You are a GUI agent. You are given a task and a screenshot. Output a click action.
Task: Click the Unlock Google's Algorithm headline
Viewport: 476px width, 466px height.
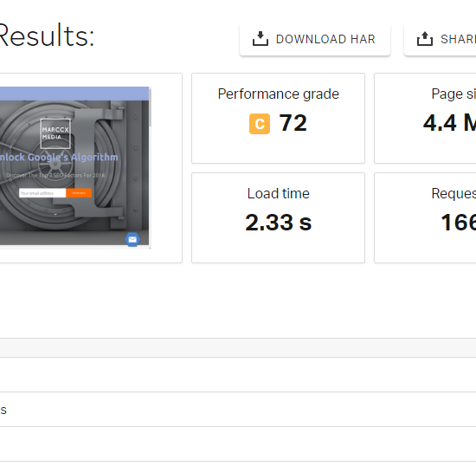coord(59,158)
